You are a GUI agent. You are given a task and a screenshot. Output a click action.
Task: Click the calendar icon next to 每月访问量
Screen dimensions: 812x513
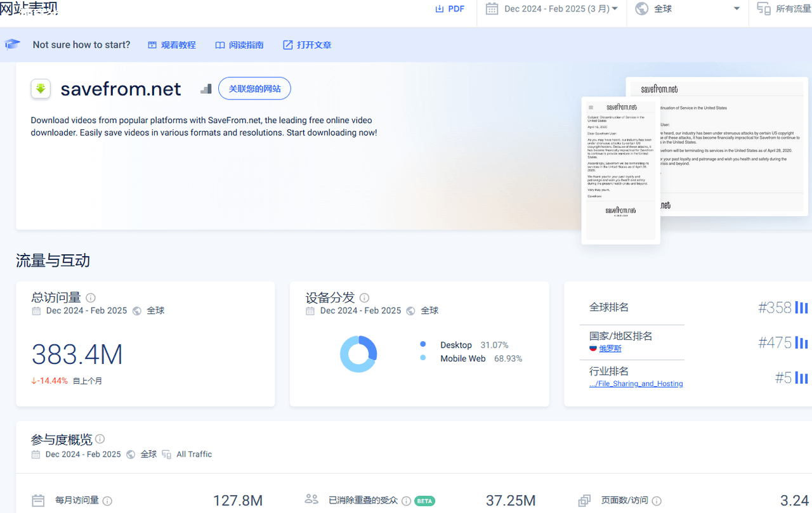pyautogui.click(x=38, y=501)
